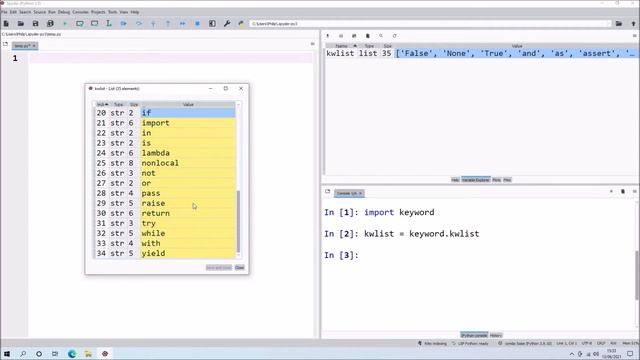Open the console pane options menu

pos(635,191)
